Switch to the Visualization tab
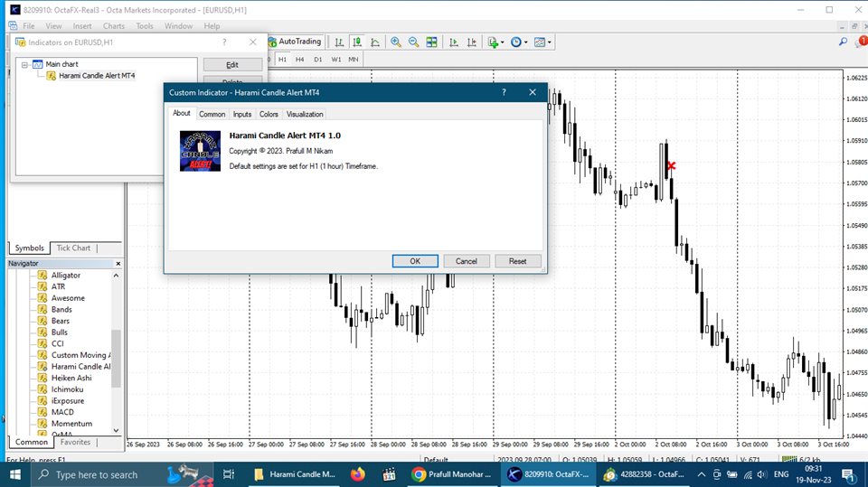Viewport: 868px width, 487px height. click(x=305, y=114)
